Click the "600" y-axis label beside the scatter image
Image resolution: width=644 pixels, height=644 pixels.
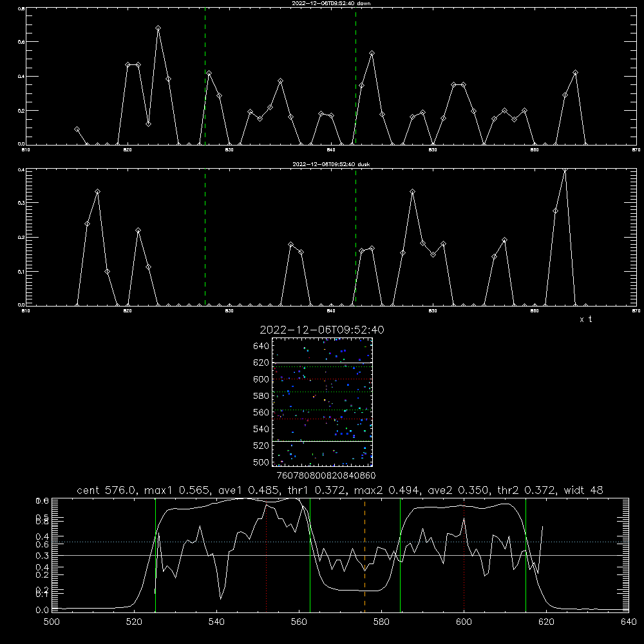[261, 379]
